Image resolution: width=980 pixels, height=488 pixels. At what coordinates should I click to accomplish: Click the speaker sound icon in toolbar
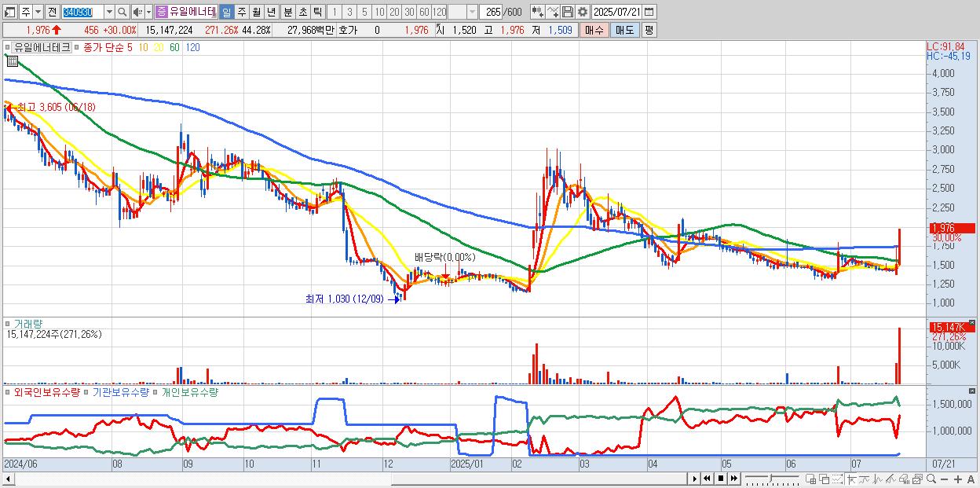coord(137,12)
